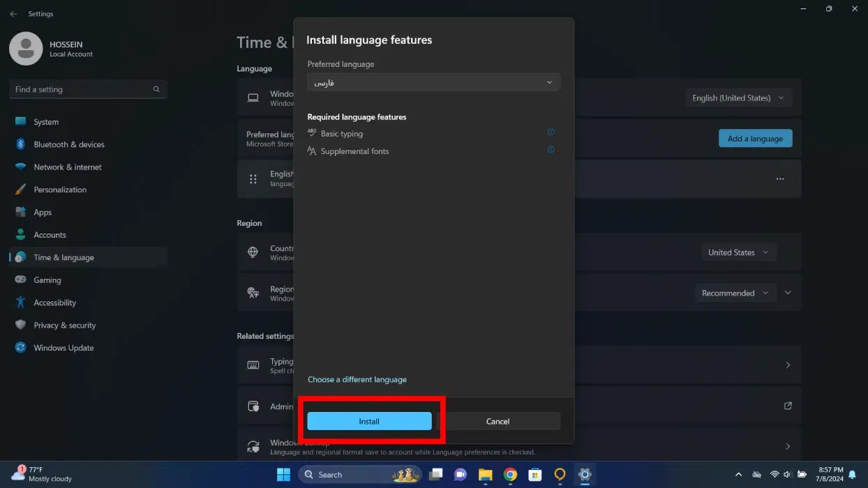Select Windows Update in the sidebar
868x488 pixels.
point(63,348)
